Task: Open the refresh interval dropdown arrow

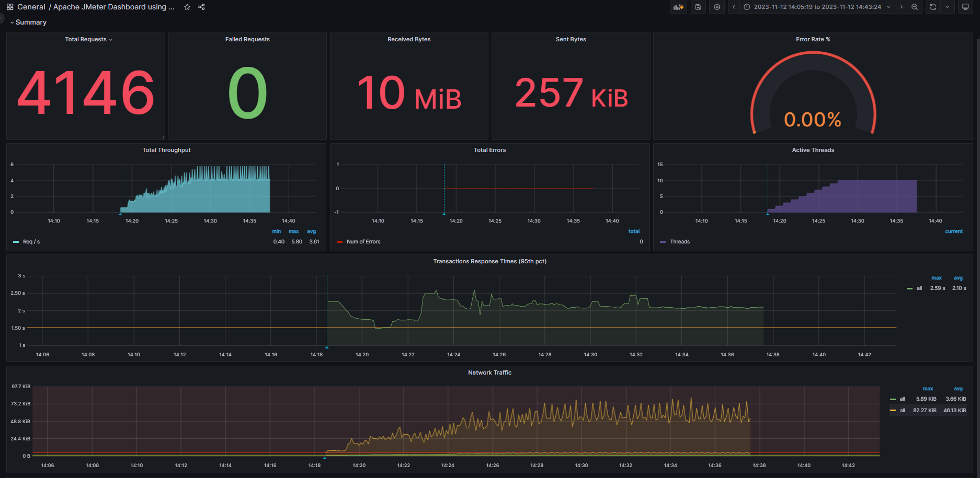Action: pyautogui.click(x=947, y=7)
